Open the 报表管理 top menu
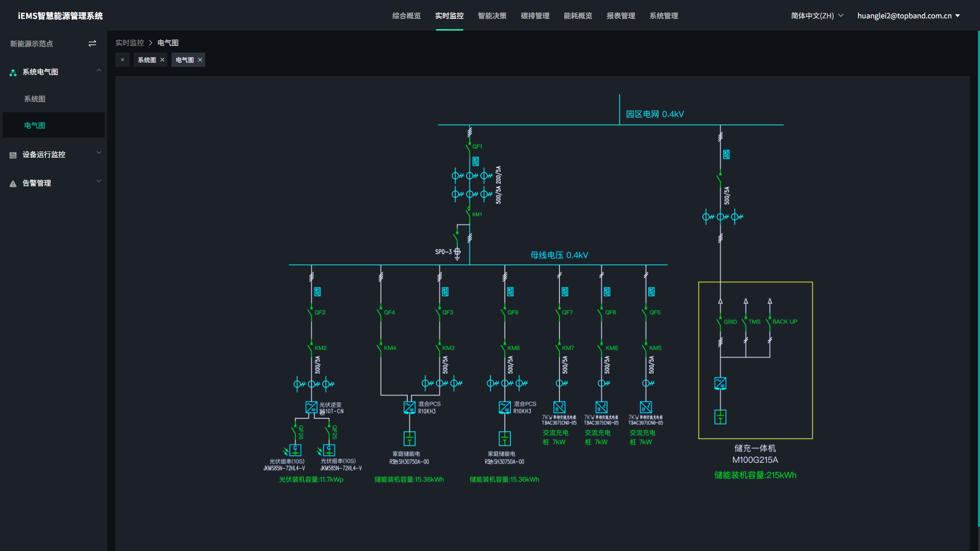Image resolution: width=980 pixels, height=551 pixels. pyautogui.click(x=621, y=16)
